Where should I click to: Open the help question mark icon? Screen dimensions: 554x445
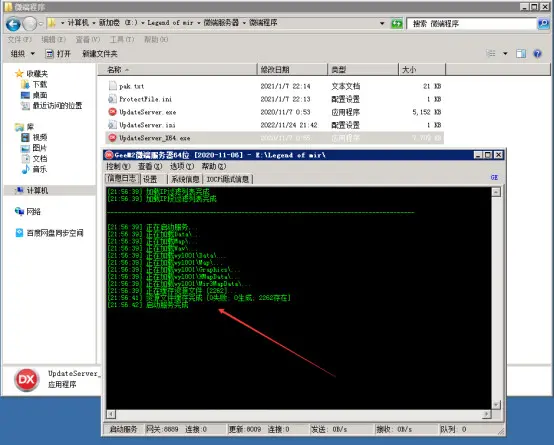coord(537,54)
